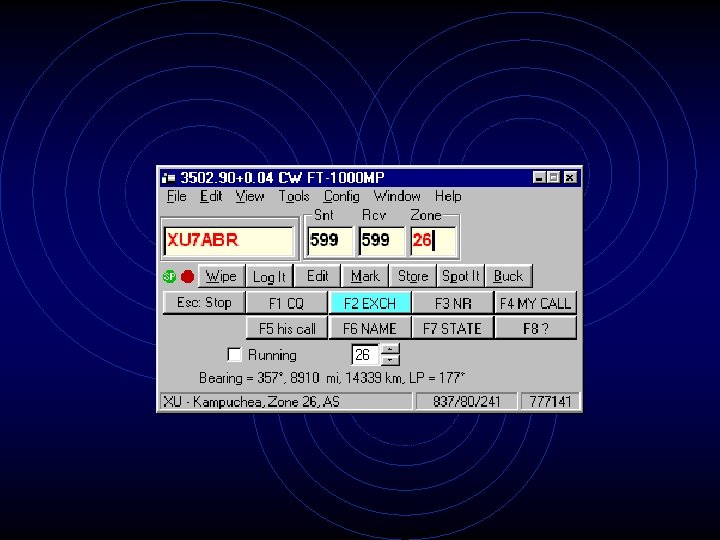Click the Rcv field showing 599
720x540 pixels.
tap(382, 240)
